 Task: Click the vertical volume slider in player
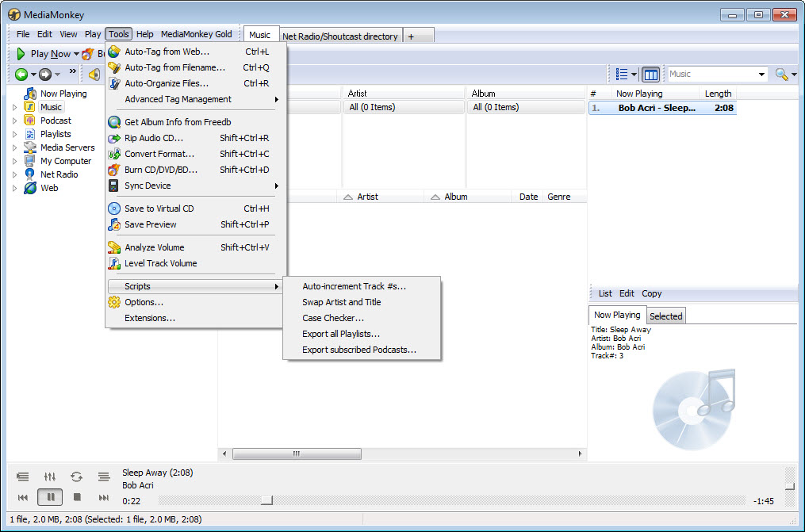[x=790, y=486]
